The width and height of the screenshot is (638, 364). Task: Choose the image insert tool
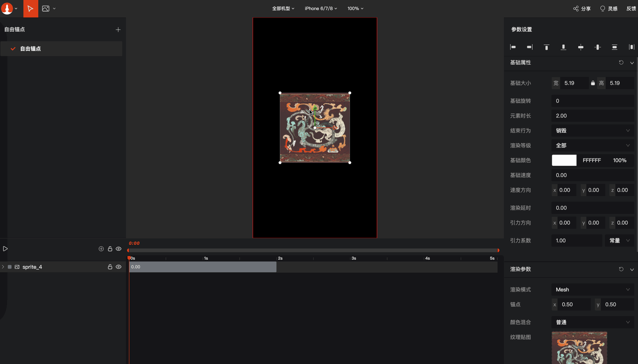click(46, 9)
